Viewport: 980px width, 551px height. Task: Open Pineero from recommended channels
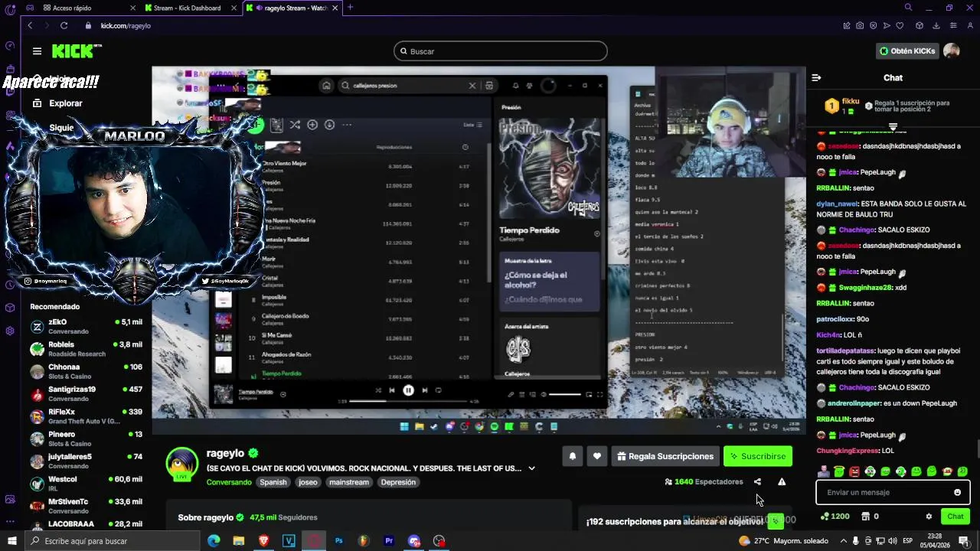(86, 439)
